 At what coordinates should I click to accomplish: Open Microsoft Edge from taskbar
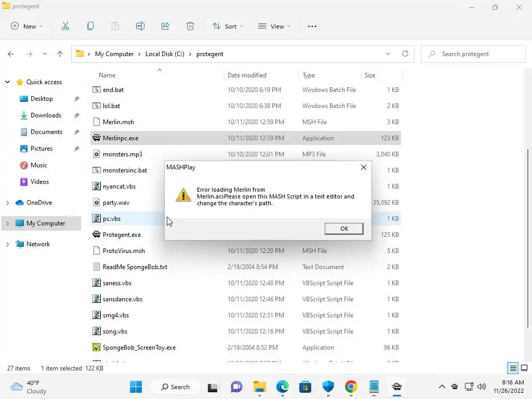(x=282, y=387)
